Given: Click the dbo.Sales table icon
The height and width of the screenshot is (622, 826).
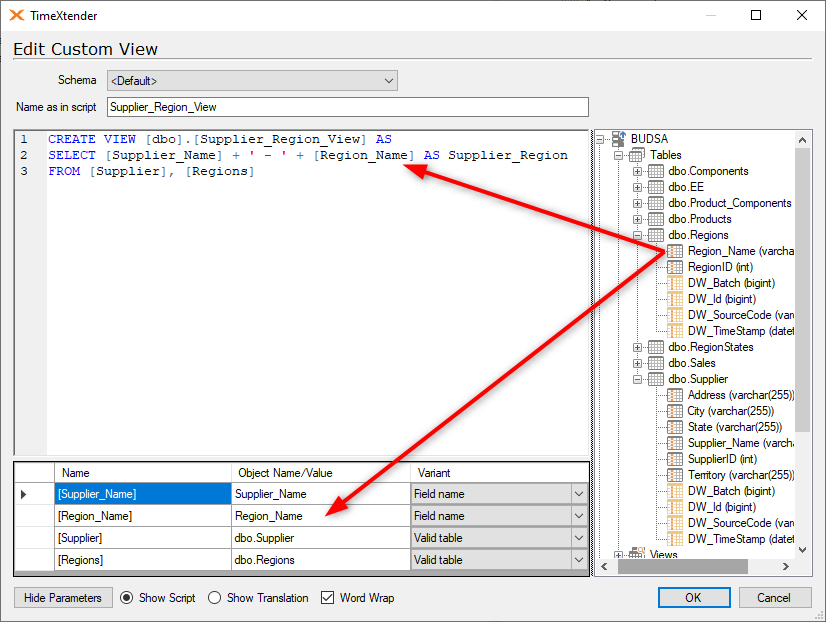Looking at the screenshot, I should 655,363.
